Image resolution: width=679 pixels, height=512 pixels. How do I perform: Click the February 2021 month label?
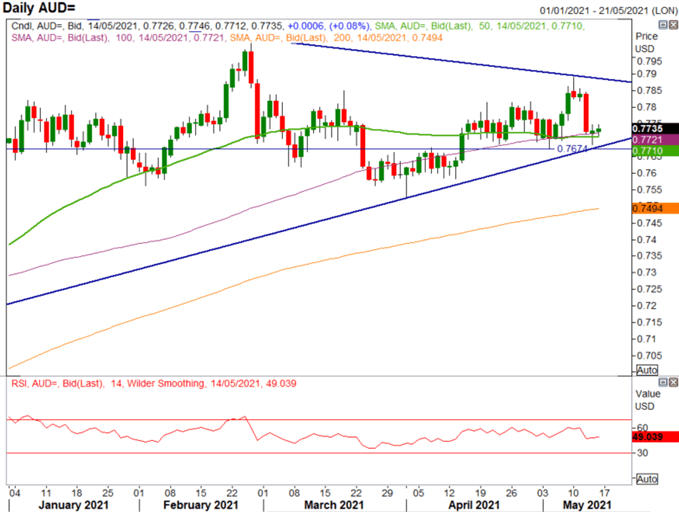pyautogui.click(x=201, y=505)
